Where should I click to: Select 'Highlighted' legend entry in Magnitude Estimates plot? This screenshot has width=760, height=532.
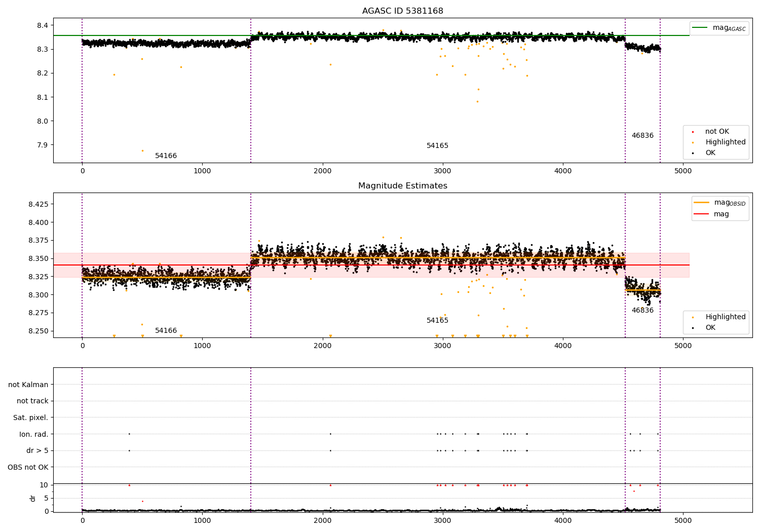[x=726, y=317]
